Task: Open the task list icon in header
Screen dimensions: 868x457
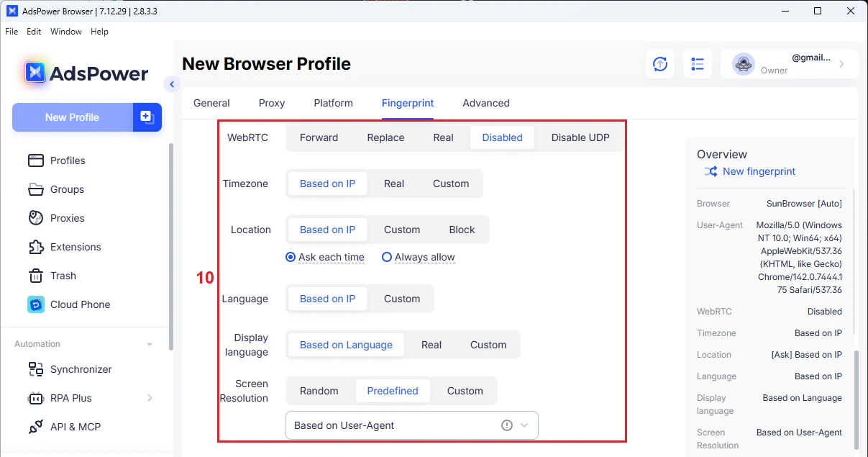Action: [697, 64]
